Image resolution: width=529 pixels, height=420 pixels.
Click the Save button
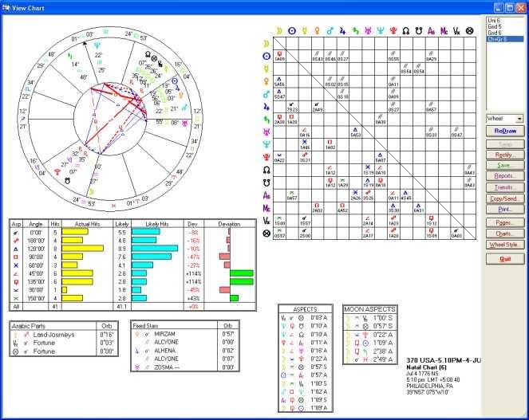pos(505,166)
